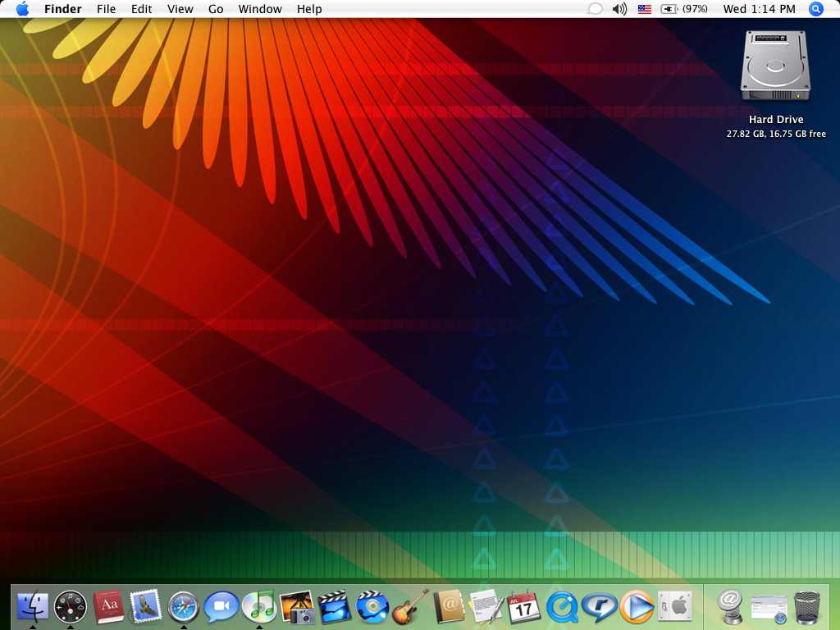
Task: Launch iTunes from the Dock
Action: (258, 606)
